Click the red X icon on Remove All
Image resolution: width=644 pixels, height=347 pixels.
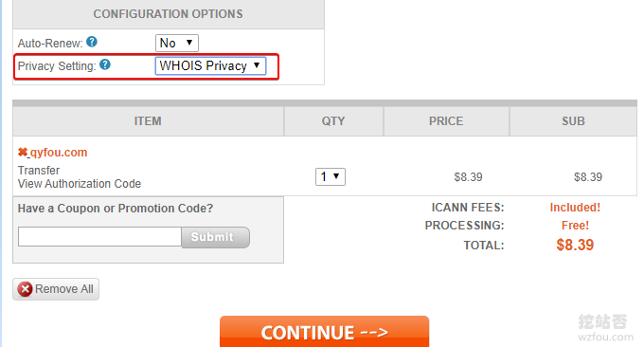tap(25, 289)
